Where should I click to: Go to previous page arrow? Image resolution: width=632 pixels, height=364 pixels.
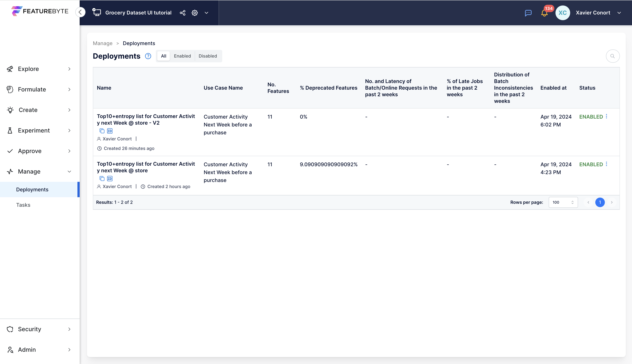pos(588,202)
